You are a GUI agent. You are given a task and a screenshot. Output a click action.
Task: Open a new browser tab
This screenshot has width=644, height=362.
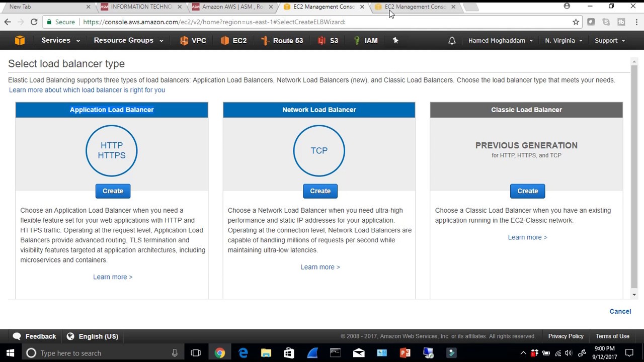pyautogui.click(x=471, y=7)
